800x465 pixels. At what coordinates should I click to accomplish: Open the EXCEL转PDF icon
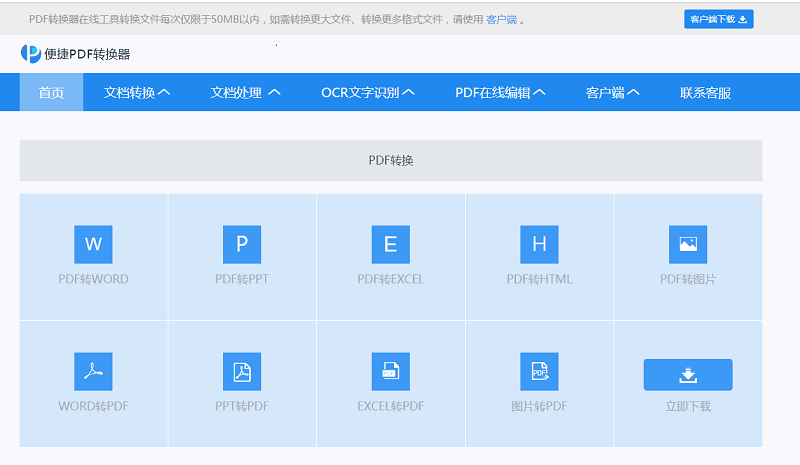click(390, 372)
